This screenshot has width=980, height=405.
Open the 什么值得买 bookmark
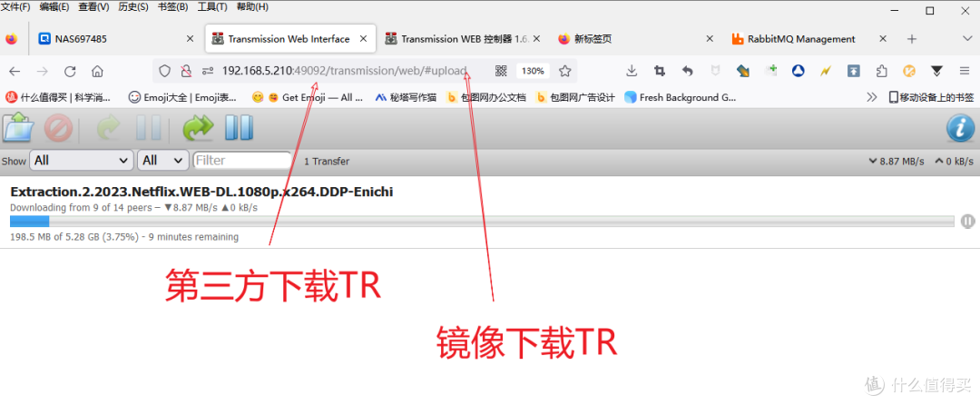(58, 97)
